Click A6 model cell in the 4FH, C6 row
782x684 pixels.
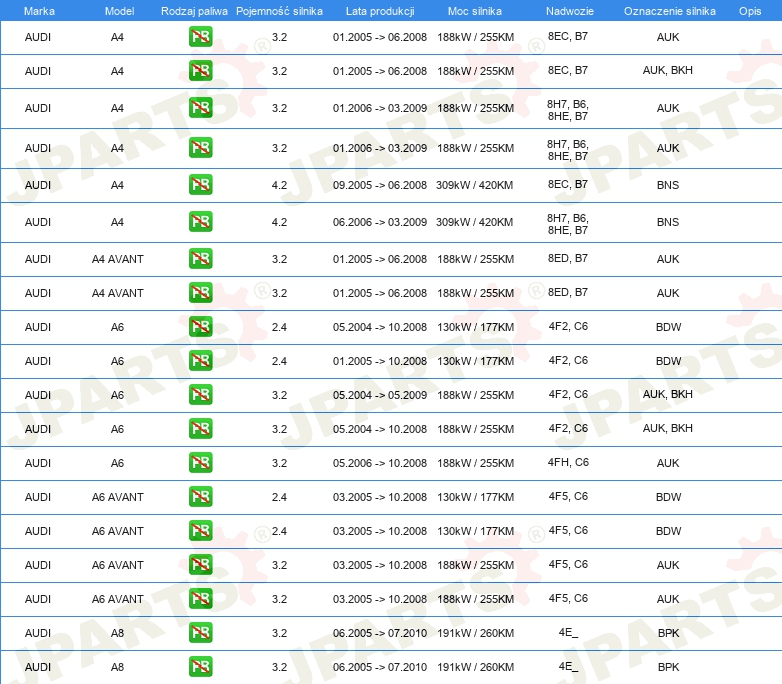click(117, 463)
